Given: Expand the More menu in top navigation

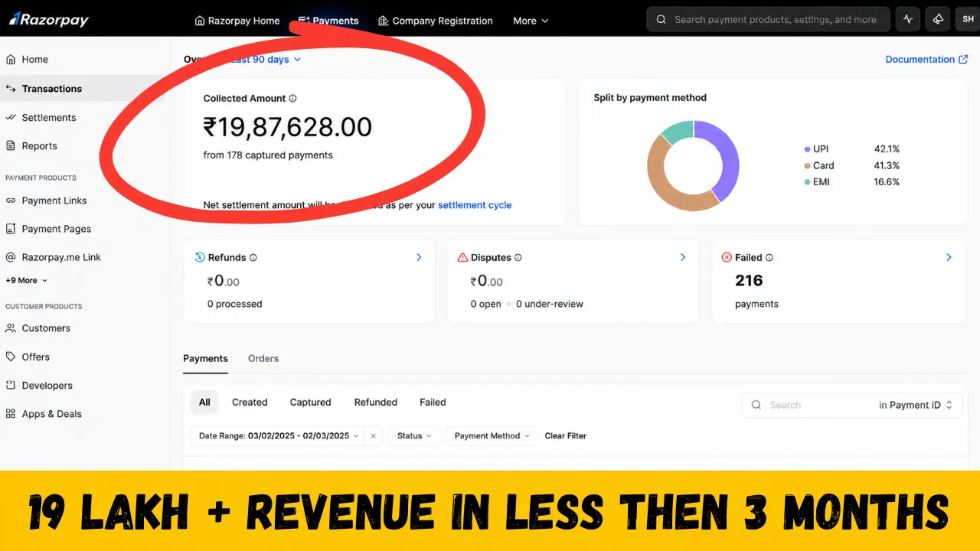Looking at the screenshot, I should (531, 21).
